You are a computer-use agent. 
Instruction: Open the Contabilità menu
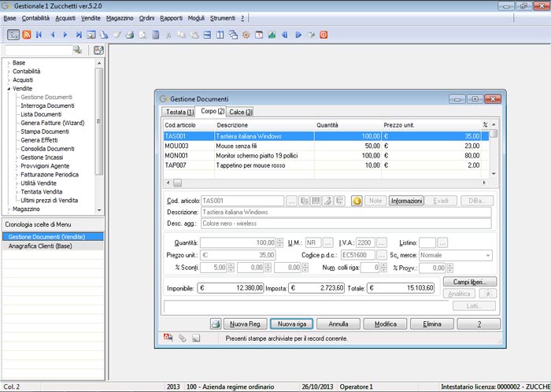[x=35, y=18]
